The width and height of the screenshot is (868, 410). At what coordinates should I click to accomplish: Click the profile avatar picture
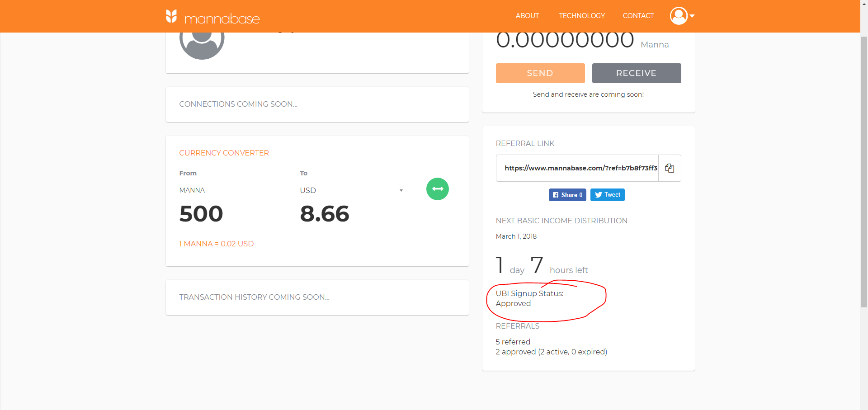pos(202,46)
